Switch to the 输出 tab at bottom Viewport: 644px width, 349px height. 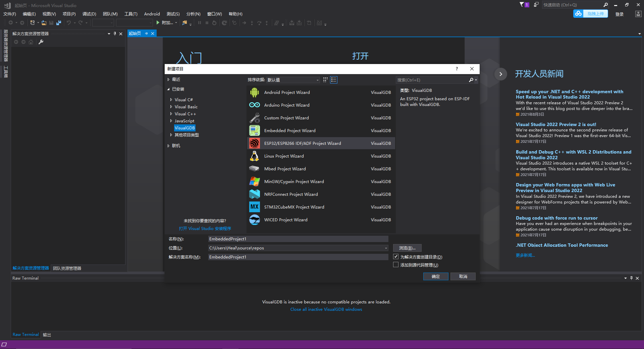(47, 335)
